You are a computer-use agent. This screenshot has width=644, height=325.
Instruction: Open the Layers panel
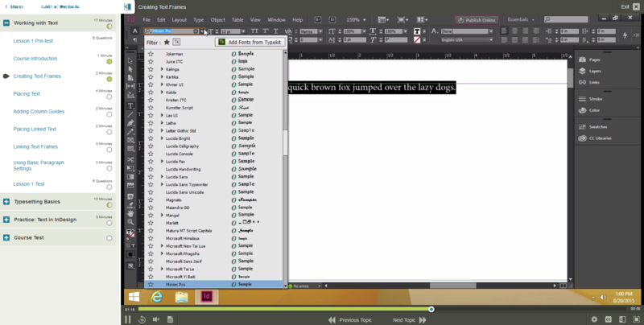590,71
